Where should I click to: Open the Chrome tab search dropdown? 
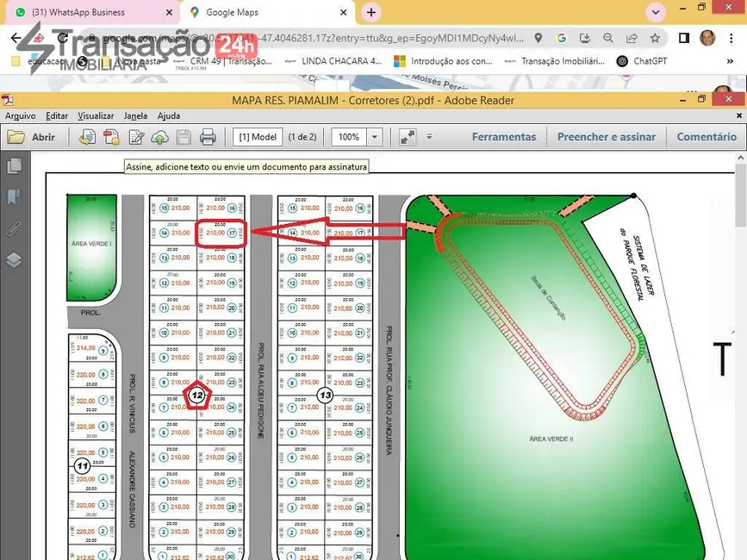click(x=657, y=12)
